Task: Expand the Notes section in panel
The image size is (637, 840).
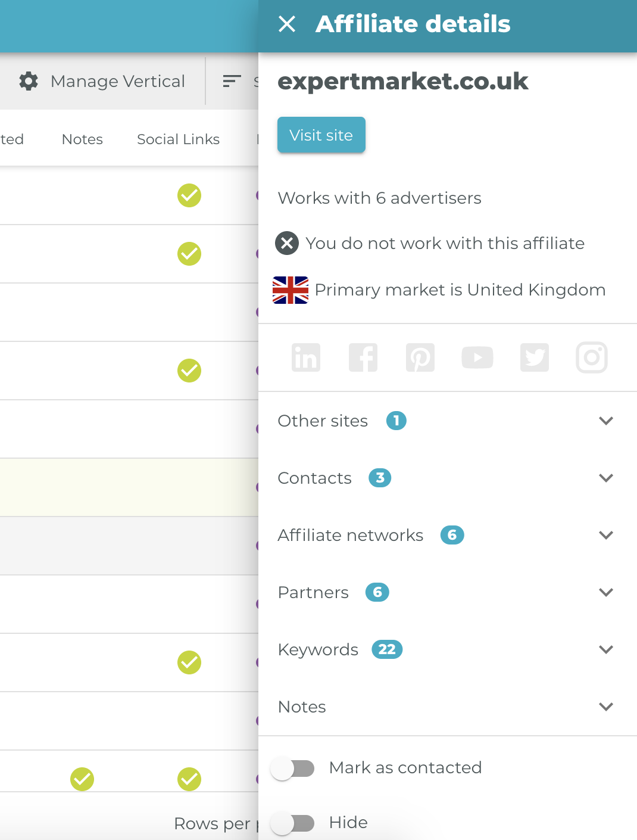Action: click(x=448, y=707)
